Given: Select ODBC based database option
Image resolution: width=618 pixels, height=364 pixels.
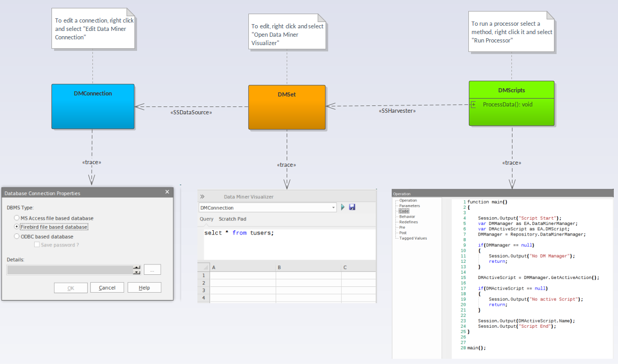Looking at the screenshot, I should 17,237.
